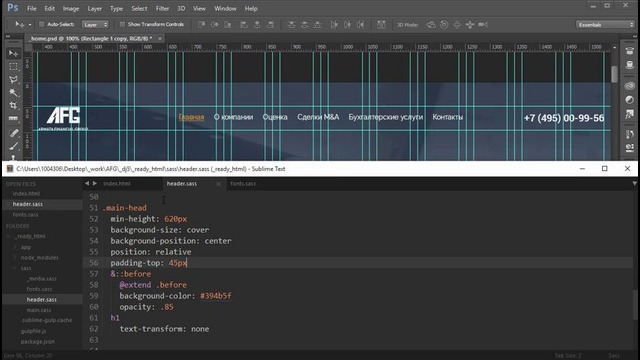Open main.sass in folder tree
The height and width of the screenshot is (360, 640).
(39, 310)
